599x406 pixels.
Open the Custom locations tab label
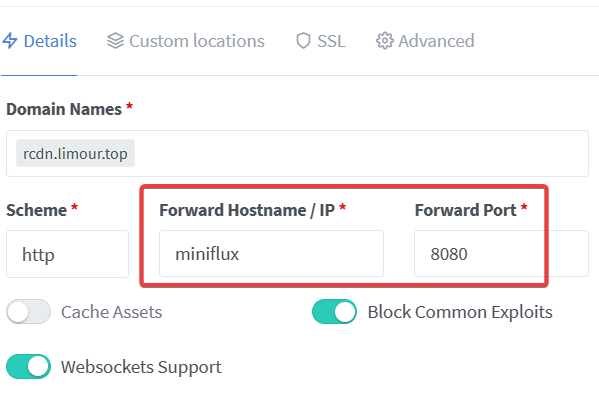click(197, 41)
